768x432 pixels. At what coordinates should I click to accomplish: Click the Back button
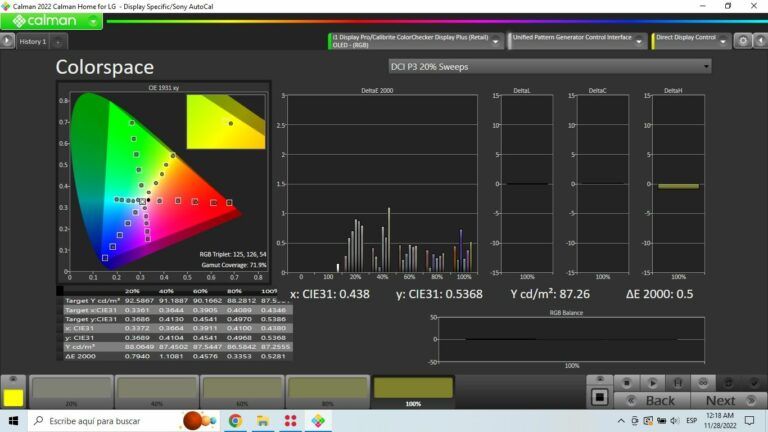660,400
